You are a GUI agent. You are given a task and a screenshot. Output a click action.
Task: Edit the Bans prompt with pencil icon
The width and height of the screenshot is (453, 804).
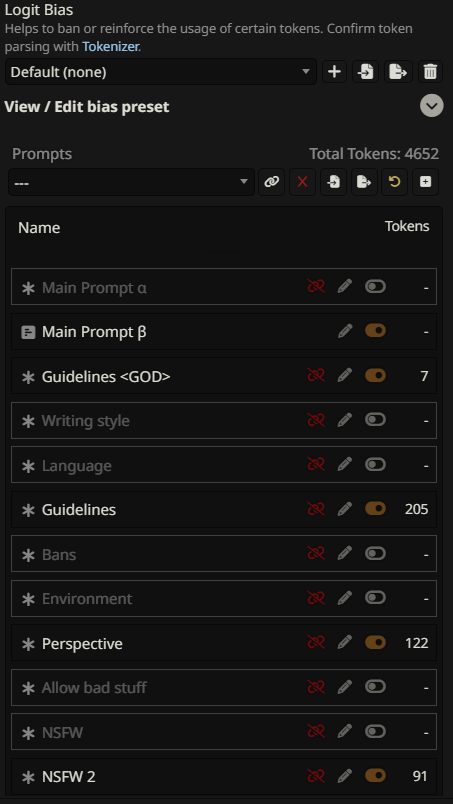345,553
